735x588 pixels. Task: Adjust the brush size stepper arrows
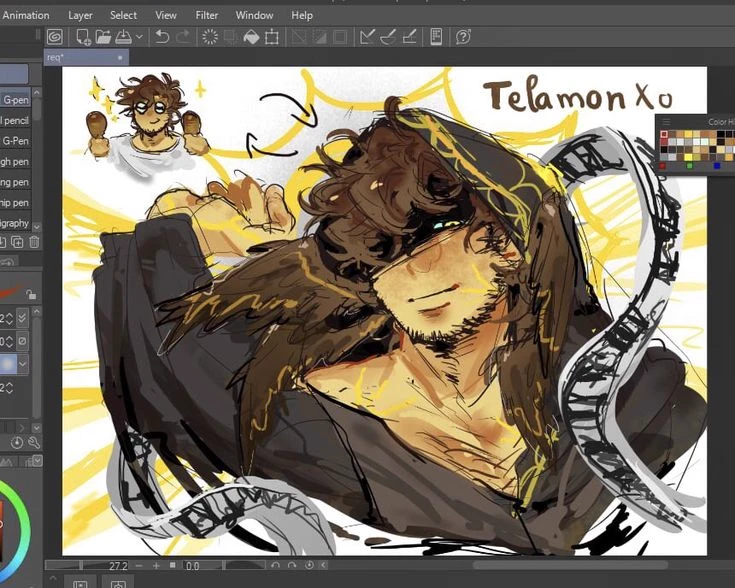[x=9, y=318]
